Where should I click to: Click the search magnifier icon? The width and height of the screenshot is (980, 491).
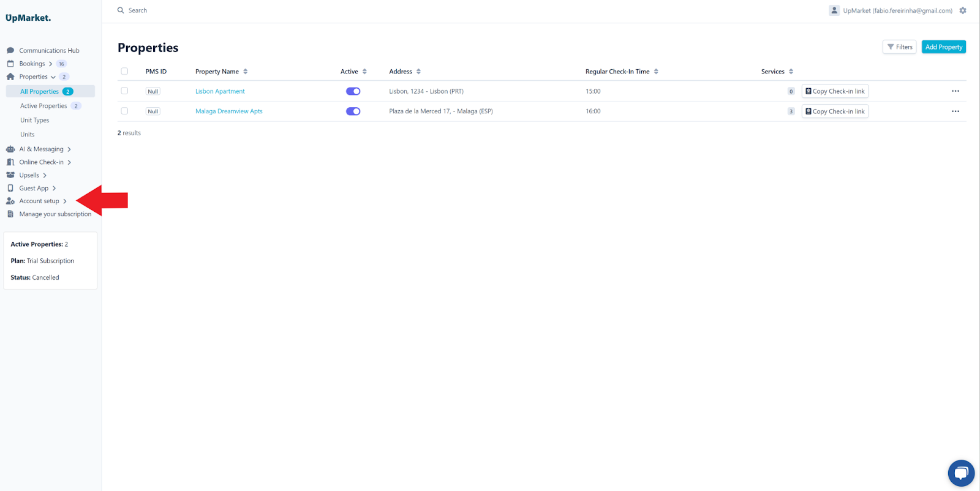(121, 10)
